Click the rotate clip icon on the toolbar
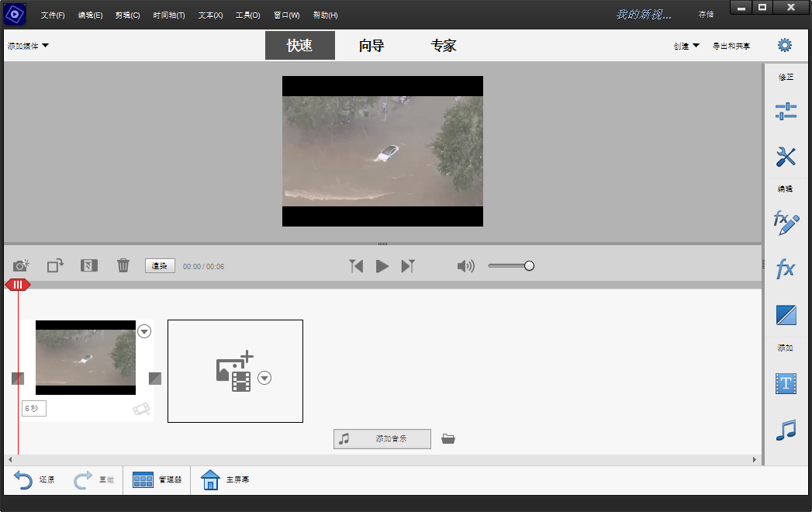This screenshot has width=812, height=512. (x=54, y=265)
